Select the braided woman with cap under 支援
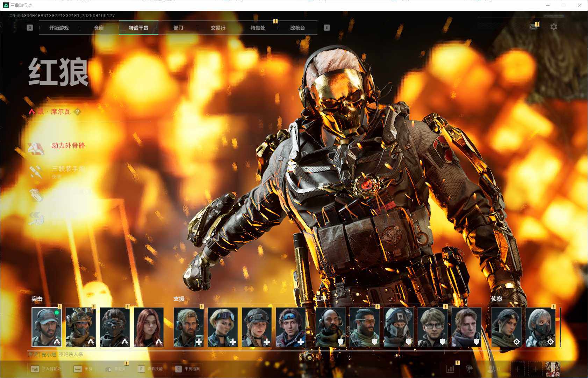The width and height of the screenshot is (588, 378). 257,327
